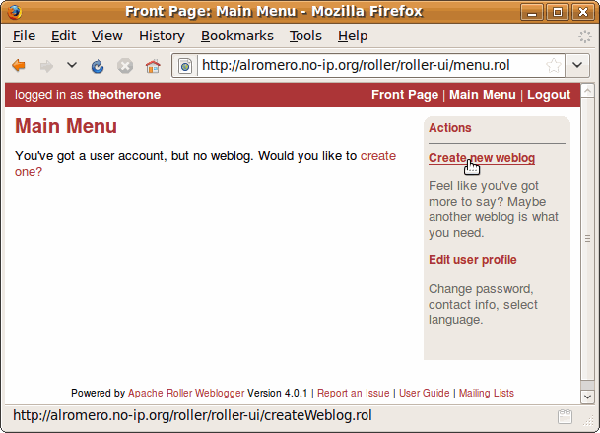Click the scrollbar up arrow
This screenshot has height=433, width=600.
[587, 90]
